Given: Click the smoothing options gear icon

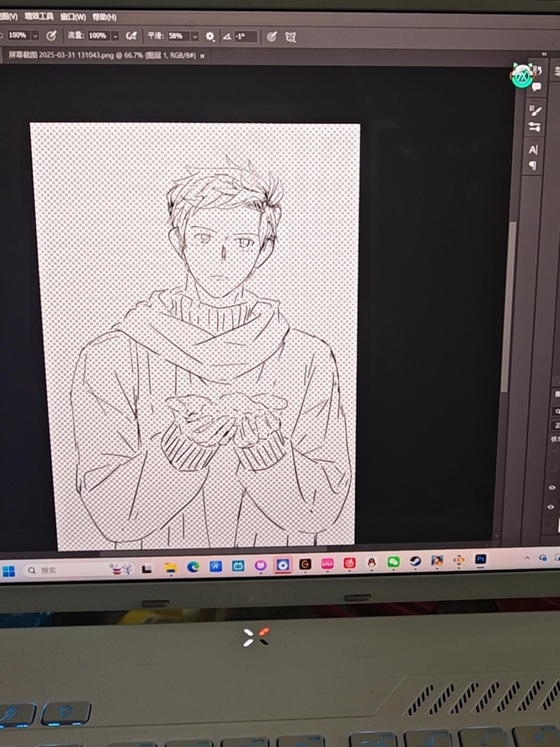Looking at the screenshot, I should click(210, 36).
